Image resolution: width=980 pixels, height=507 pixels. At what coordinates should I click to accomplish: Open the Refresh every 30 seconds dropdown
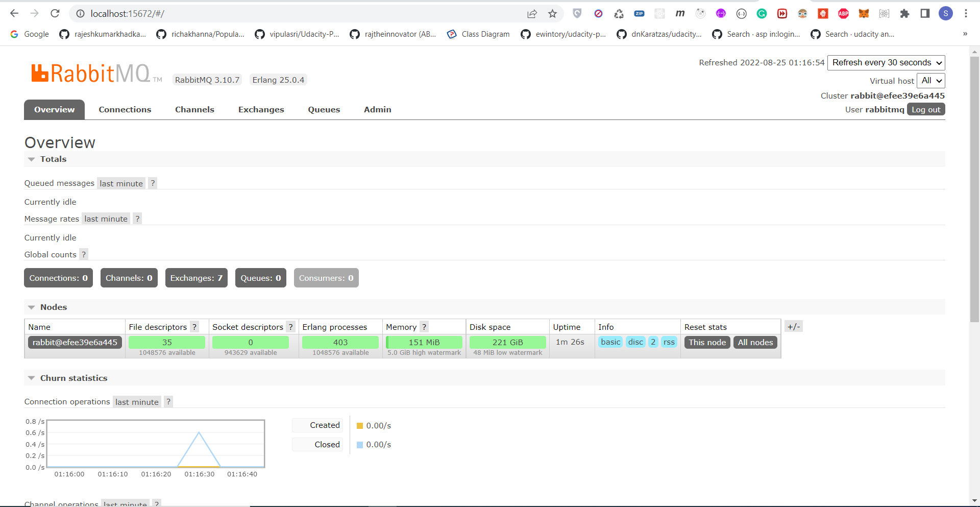[886, 63]
